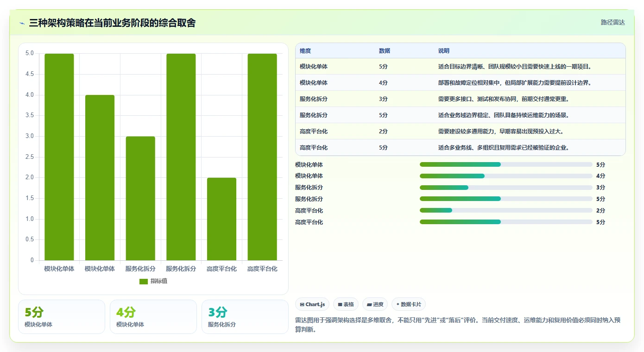Click the 0.5 tick on the y-axis
Viewport: 644px width, 352px height.
coord(29,239)
